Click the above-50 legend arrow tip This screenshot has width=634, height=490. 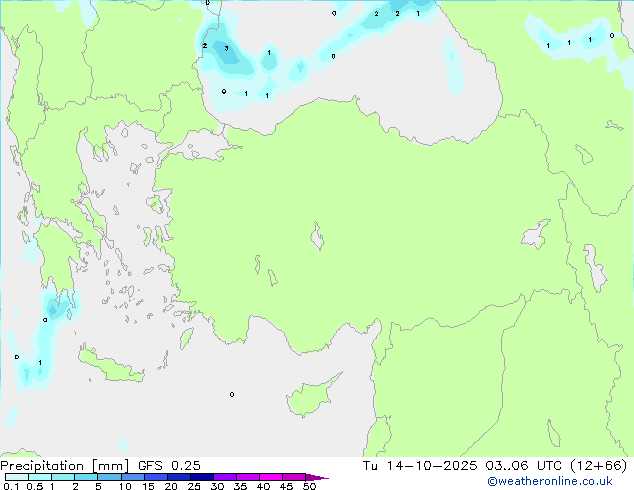pos(317,477)
